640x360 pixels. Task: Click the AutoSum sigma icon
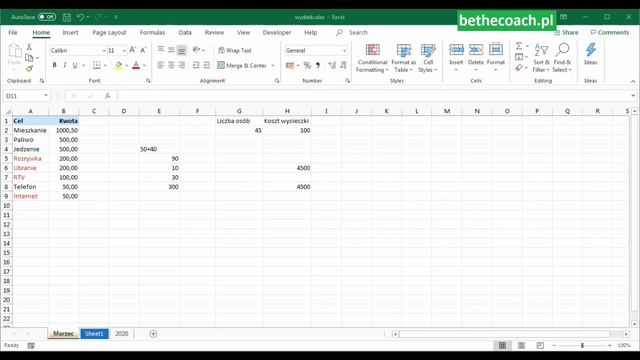tap(519, 46)
